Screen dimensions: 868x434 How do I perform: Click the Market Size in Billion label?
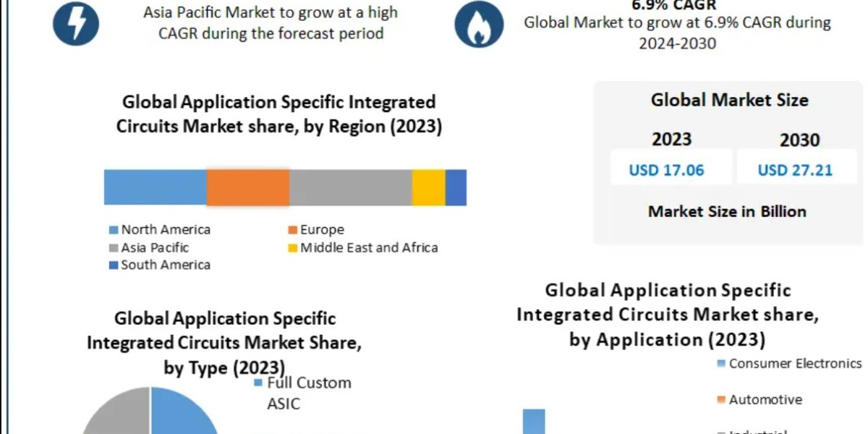pos(727,211)
